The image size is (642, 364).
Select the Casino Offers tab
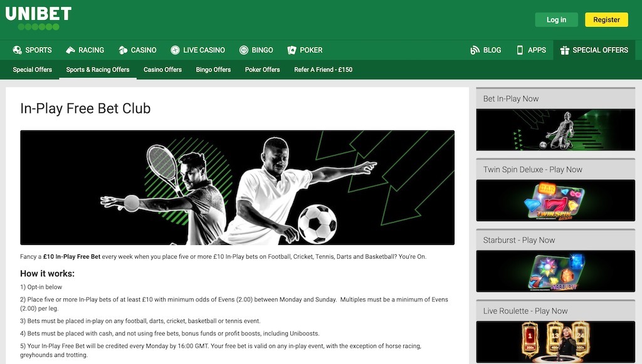point(162,70)
